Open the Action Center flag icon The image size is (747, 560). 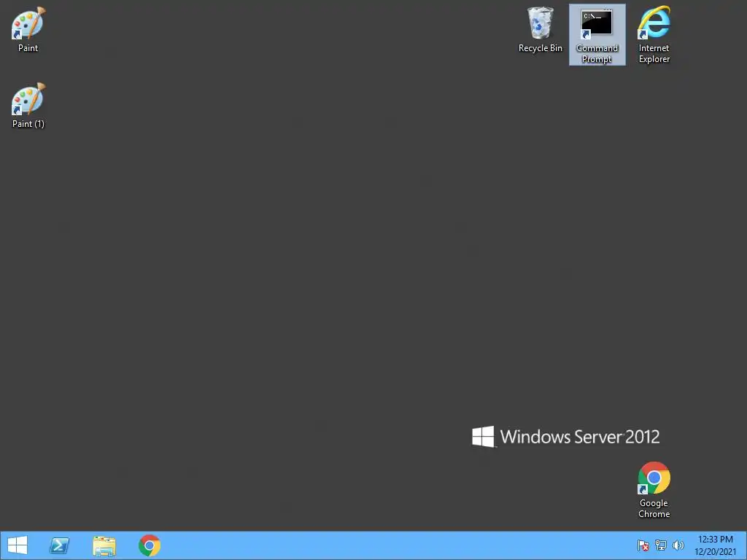tap(643, 545)
